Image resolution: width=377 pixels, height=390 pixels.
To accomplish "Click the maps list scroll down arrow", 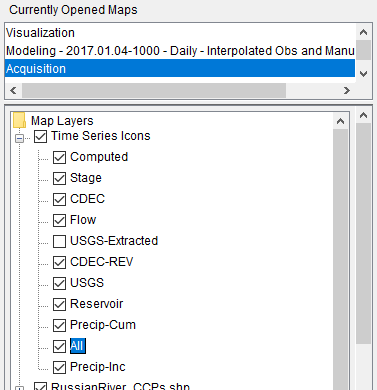I will 363,73.
